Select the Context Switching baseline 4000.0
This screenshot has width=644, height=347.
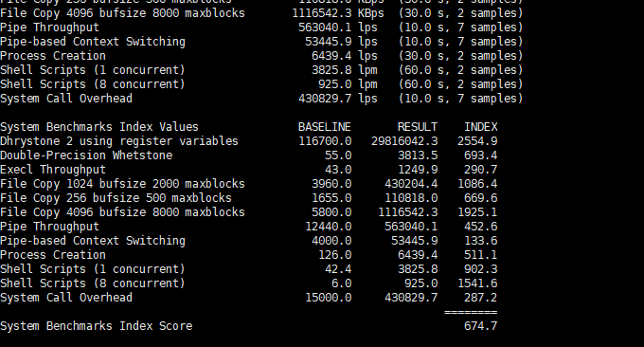331,241
